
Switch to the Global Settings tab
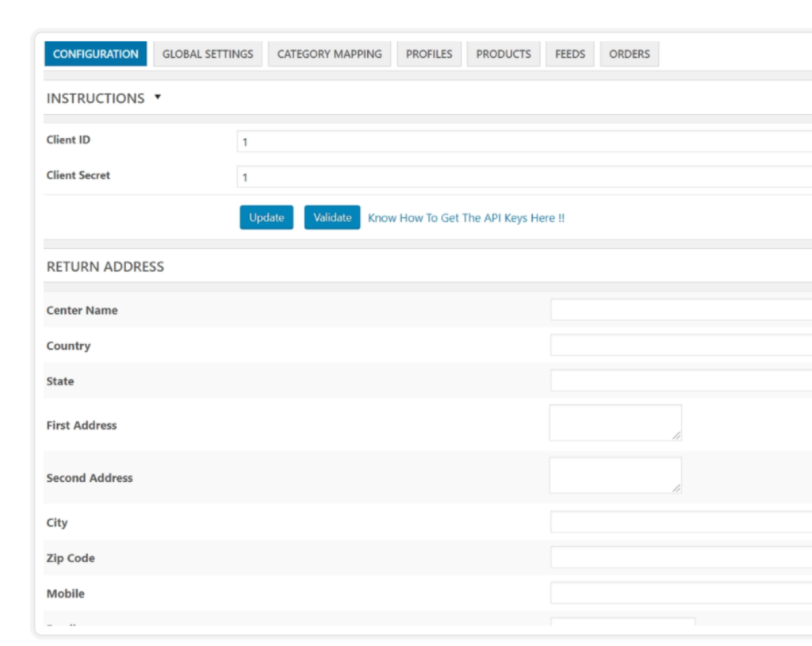(207, 54)
